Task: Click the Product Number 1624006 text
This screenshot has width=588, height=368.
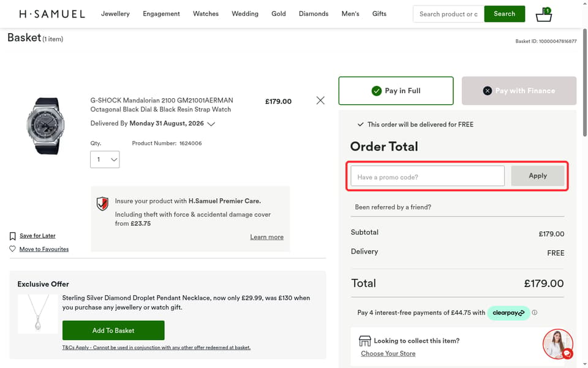Action: (167, 143)
